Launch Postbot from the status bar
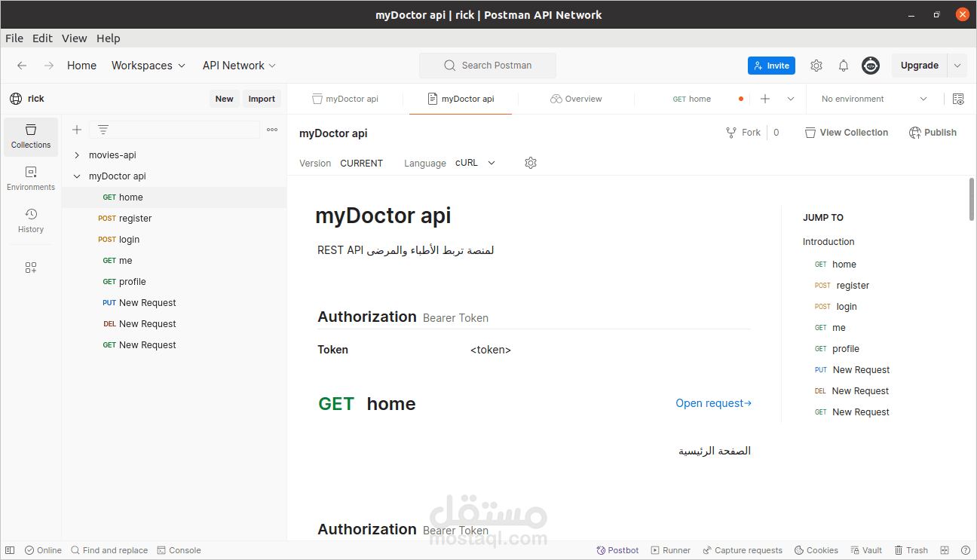The image size is (977, 560). [617, 549]
